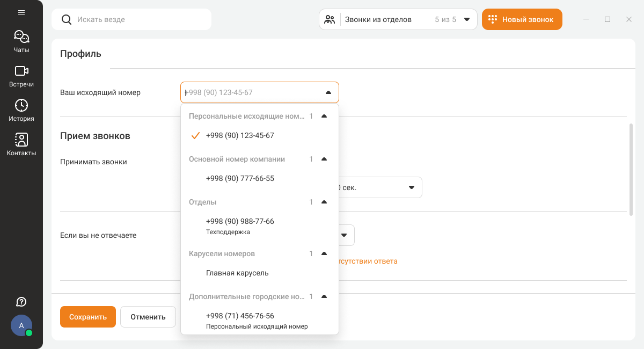Select the Главная карусель option
644x349 pixels.
pyautogui.click(x=237, y=273)
